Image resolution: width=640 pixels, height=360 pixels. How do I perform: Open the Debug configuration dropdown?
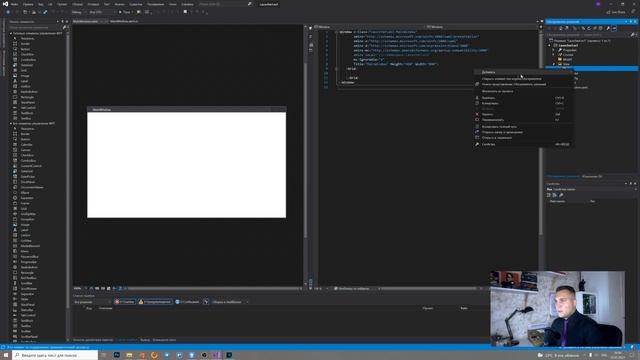77,12
